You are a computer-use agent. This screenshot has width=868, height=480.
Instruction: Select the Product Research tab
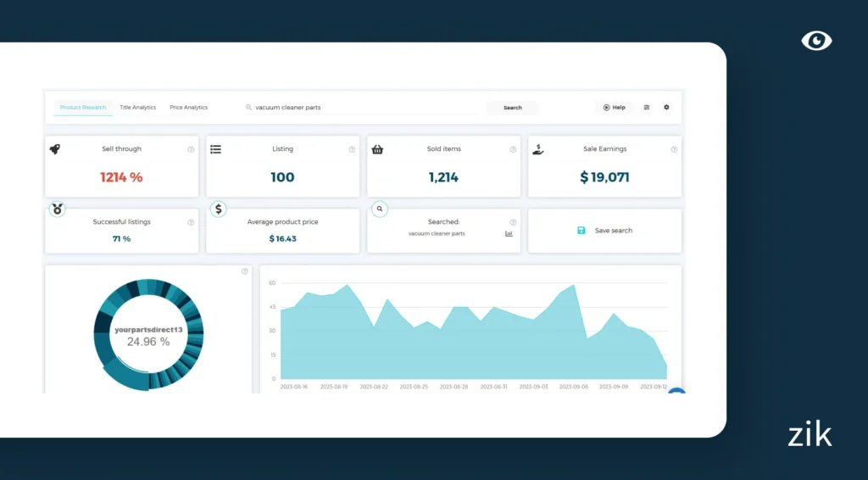(x=83, y=108)
